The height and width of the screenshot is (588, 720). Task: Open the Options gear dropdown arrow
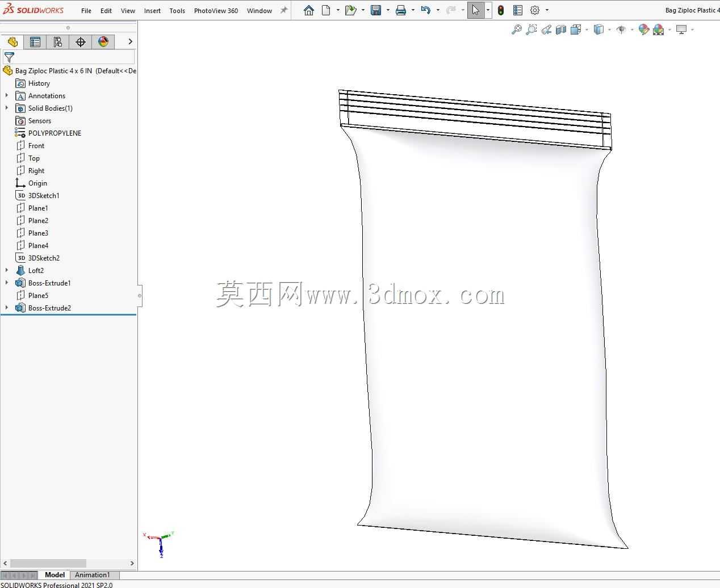pyautogui.click(x=547, y=10)
